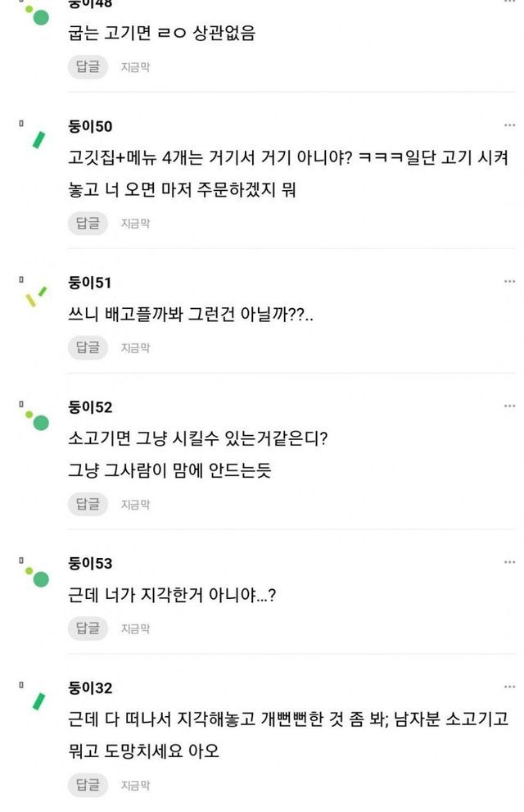Screen dimensions: 524x812
Task: Click 둥이53's profile avatar
Action: pyautogui.click(x=38, y=578)
